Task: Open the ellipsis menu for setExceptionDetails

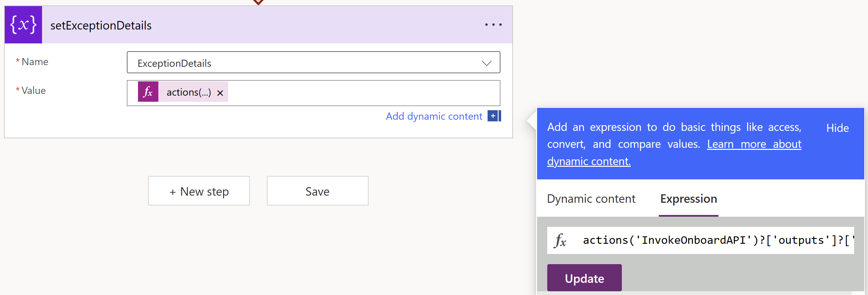Action: 493,25
